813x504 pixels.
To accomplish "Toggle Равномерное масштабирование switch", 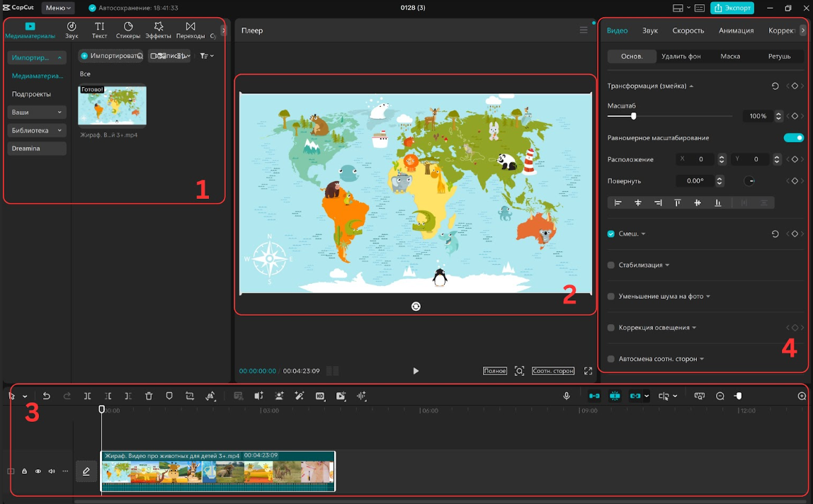I will pyautogui.click(x=793, y=138).
